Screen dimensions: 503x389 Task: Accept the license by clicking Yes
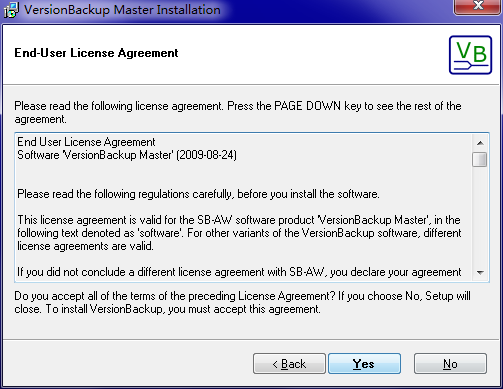(x=364, y=364)
